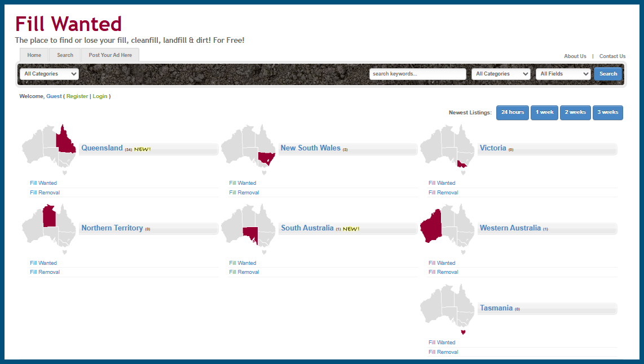Open the Register link
This screenshot has width=644, height=364.
pyautogui.click(x=77, y=96)
